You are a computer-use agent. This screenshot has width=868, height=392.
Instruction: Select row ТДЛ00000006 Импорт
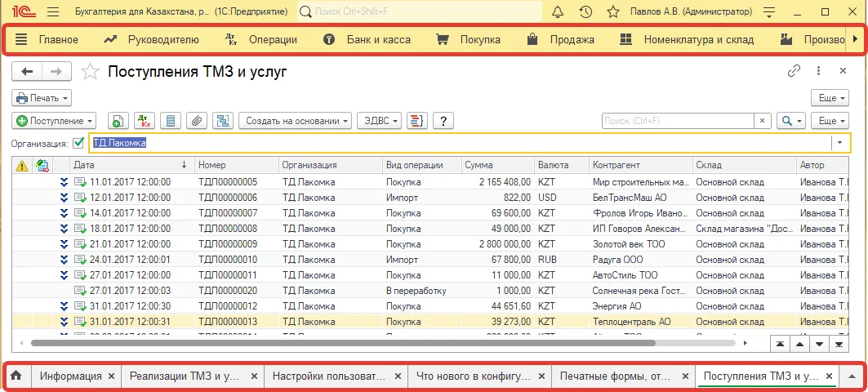tap(430, 198)
